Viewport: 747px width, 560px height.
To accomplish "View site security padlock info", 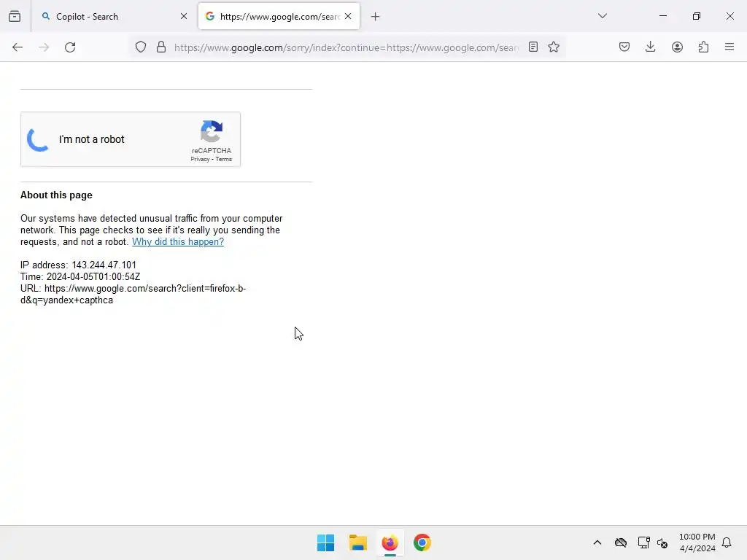I will click(x=161, y=47).
